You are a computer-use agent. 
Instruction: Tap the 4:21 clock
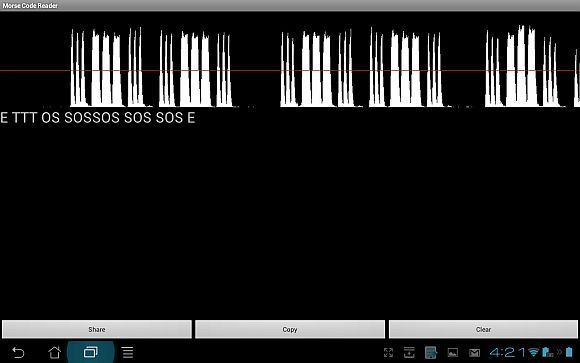(507, 352)
